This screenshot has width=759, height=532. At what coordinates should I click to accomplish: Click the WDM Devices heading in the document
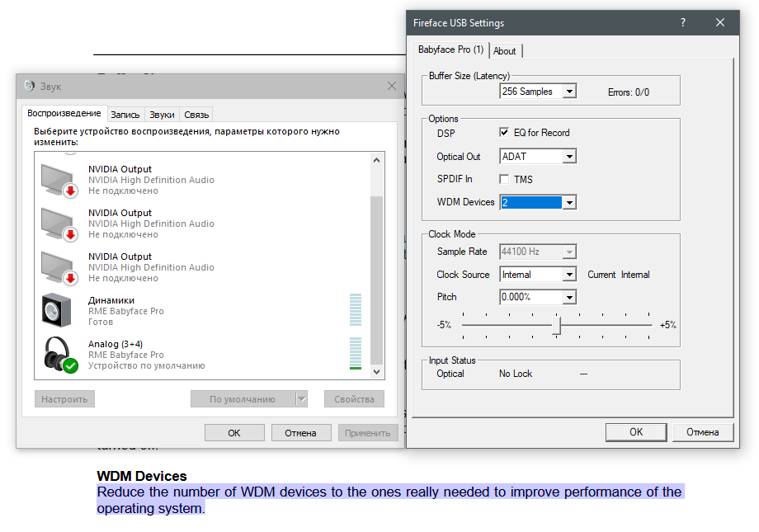coord(142,476)
